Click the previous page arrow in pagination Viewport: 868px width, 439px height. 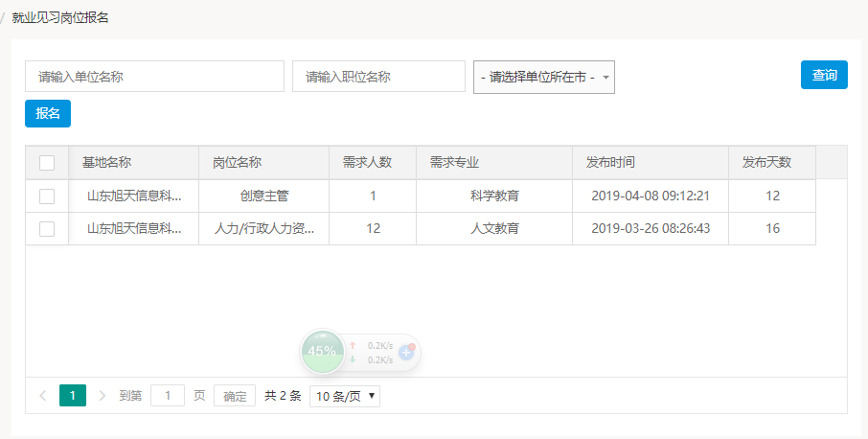point(42,396)
